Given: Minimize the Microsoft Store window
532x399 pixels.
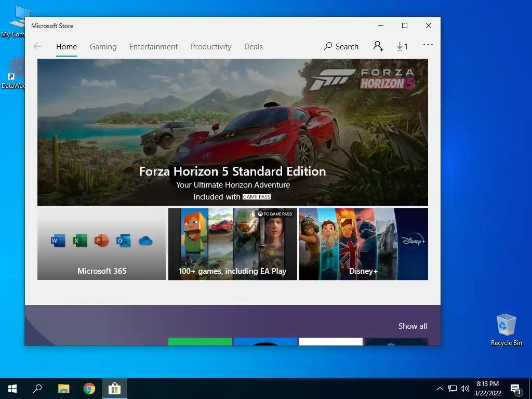Looking at the screenshot, I should tap(381, 26).
